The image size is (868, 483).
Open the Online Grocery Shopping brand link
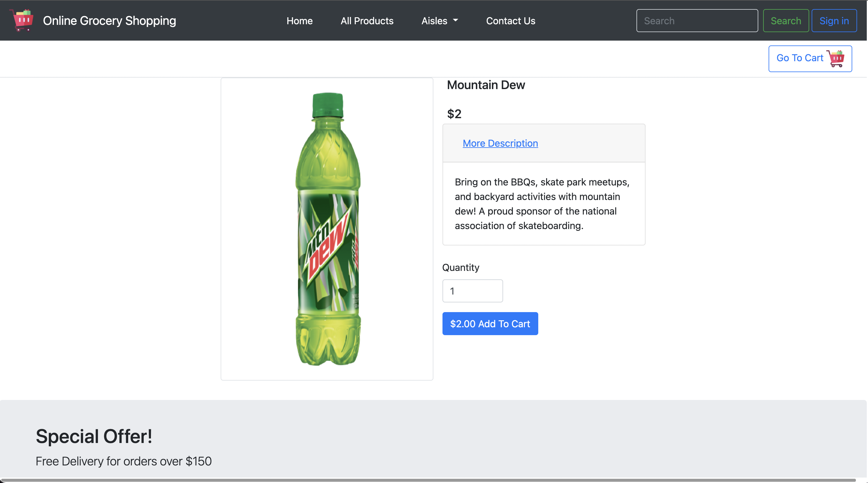[109, 21]
